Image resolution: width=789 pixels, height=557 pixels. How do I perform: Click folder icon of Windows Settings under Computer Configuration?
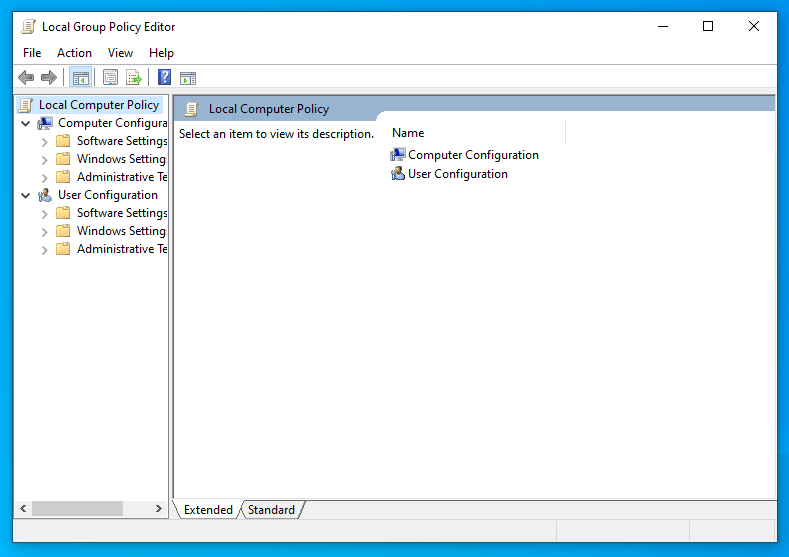pos(63,158)
